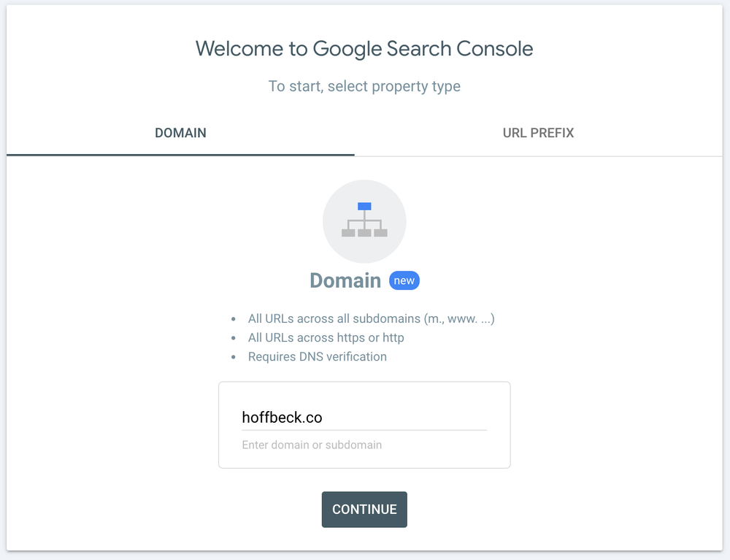Click "Requires DNS verification" text

(x=318, y=357)
